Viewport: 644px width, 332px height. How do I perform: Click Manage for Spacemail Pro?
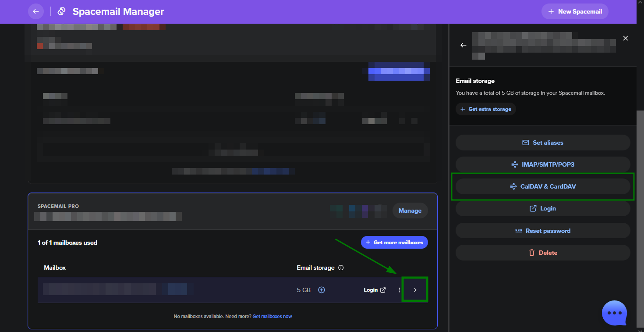click(410, 211)
